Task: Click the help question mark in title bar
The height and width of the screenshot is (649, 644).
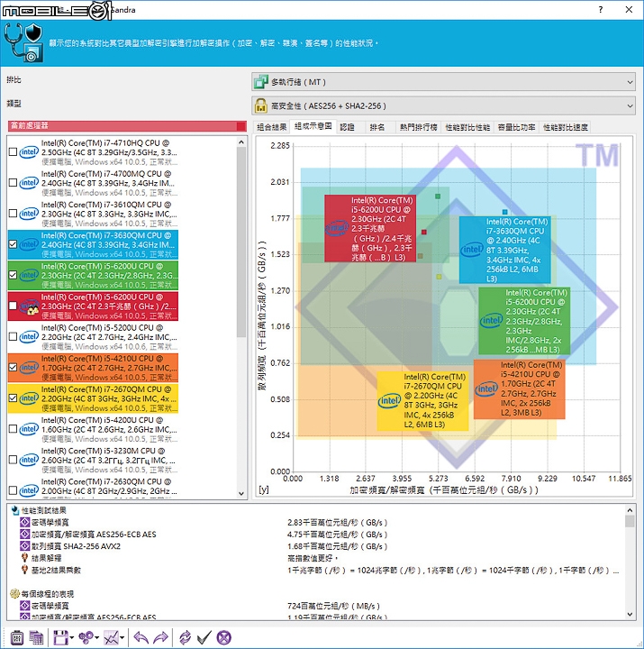Action: click(x=601, y=10)
